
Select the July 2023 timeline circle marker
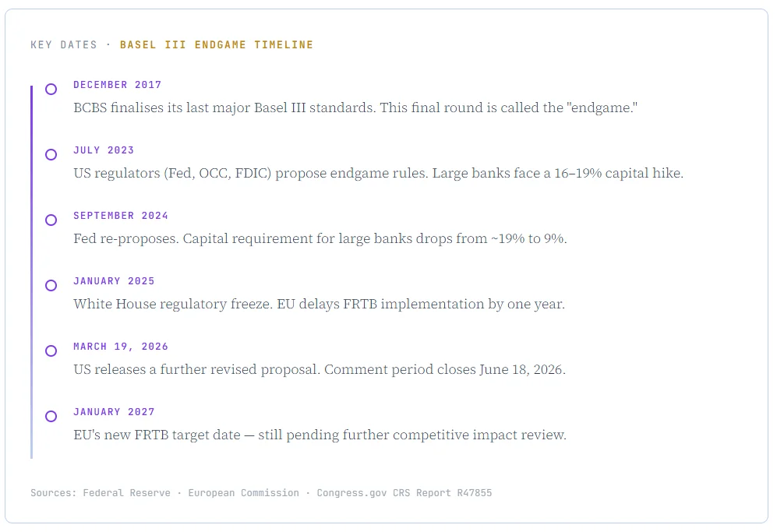51,155
